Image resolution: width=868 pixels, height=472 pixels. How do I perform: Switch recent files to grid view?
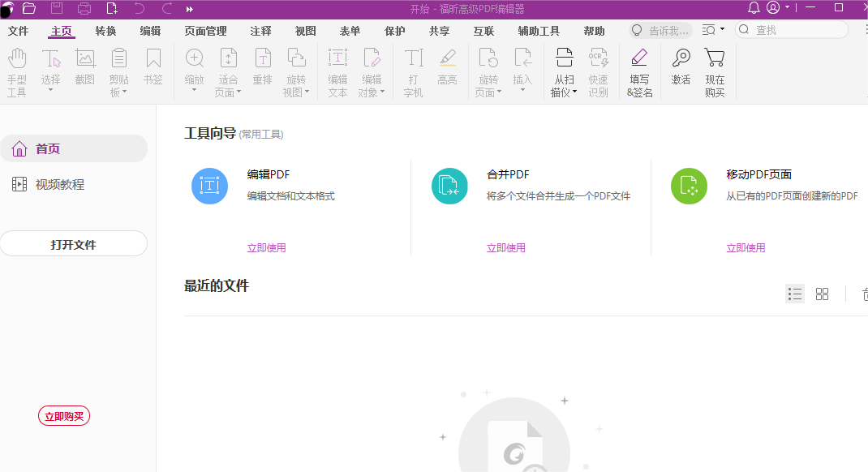click(x=822, y=294)
